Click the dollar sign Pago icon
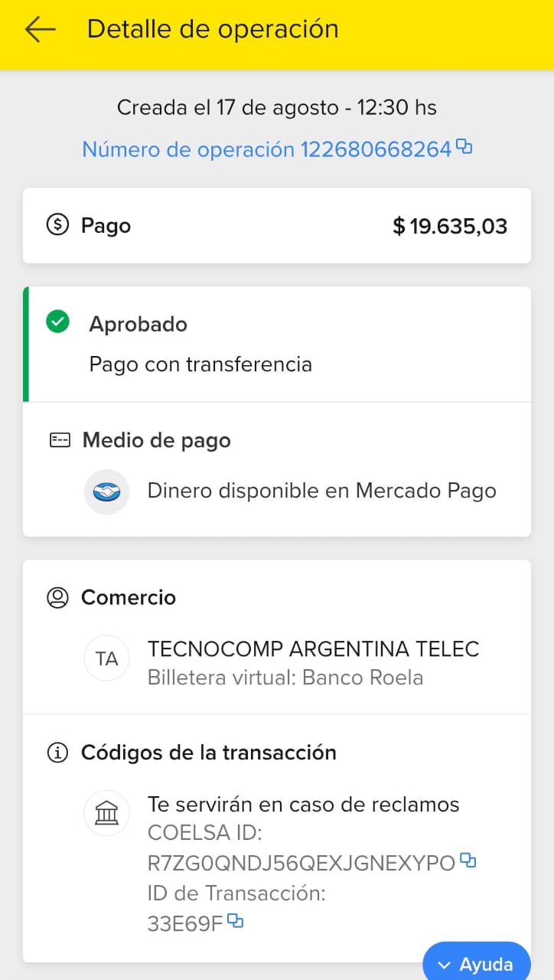This screenshot has width=554, height=980. (x=57, y=225)
